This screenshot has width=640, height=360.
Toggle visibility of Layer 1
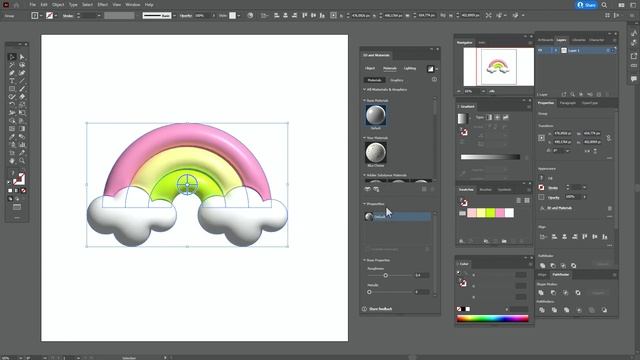540,50
